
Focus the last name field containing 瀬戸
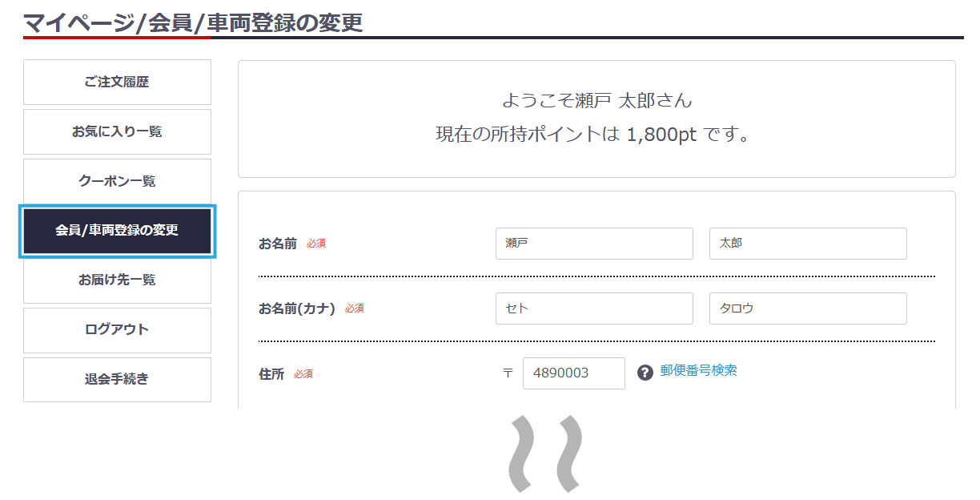(594, 244)
